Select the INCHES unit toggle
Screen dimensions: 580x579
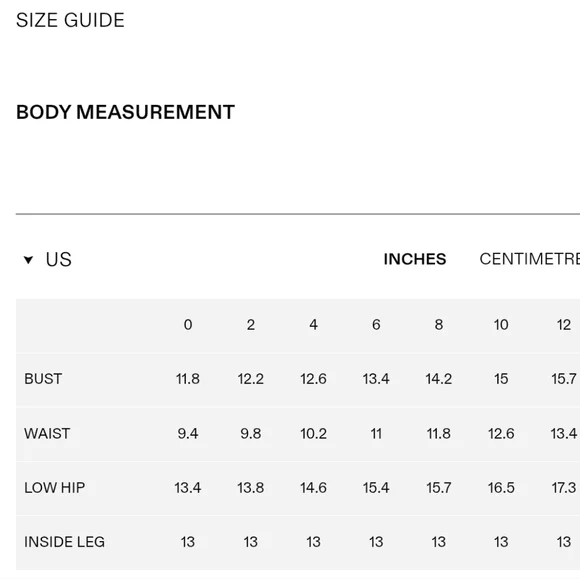[415, 259]
